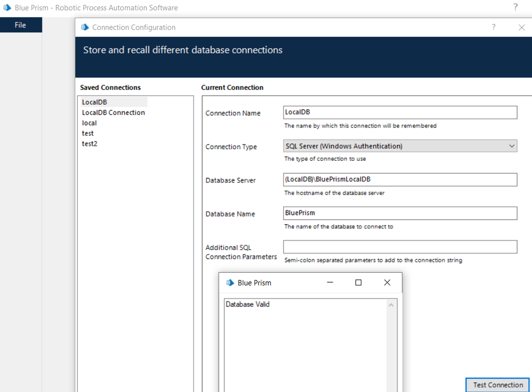Choose the 'local' saved connection
The image size is (532, 392).
click(x=89, y=123)
